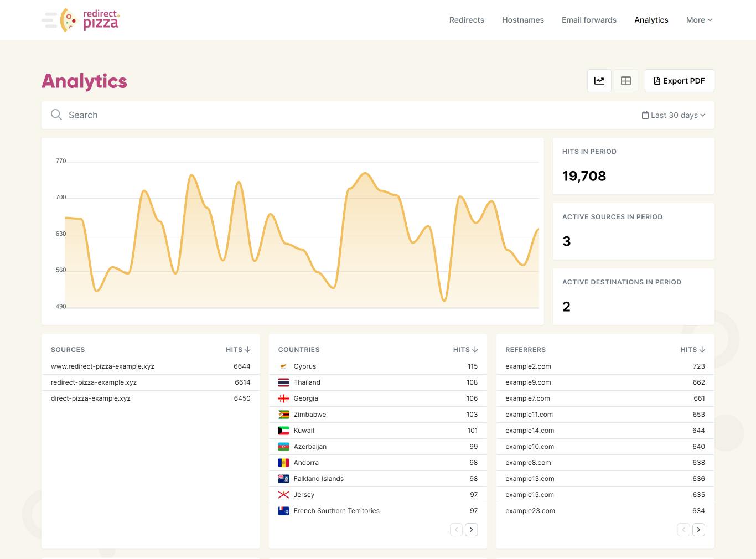This screenshot has width=756, height=559.
Task: Click the search magnifier icon
Action: point(56,115)
